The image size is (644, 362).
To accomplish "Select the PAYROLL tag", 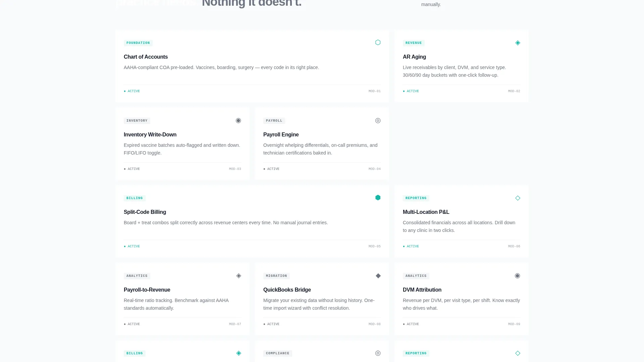I will click(x=274, y=121).
